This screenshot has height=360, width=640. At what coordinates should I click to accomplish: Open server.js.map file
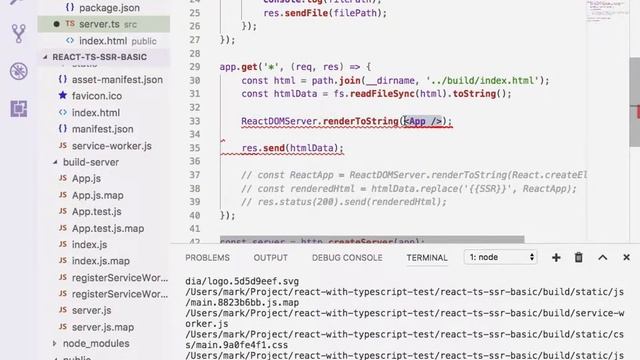tap(104, 327)
